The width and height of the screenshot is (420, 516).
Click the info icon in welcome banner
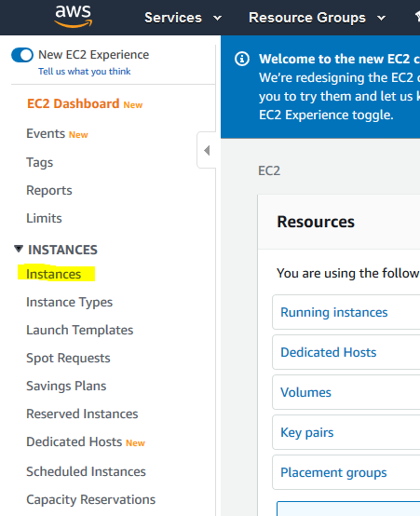242,60
